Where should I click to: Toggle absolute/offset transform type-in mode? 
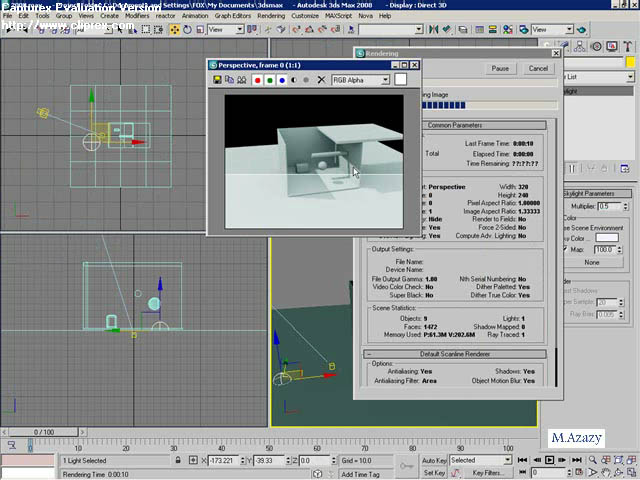coord(193,460)
